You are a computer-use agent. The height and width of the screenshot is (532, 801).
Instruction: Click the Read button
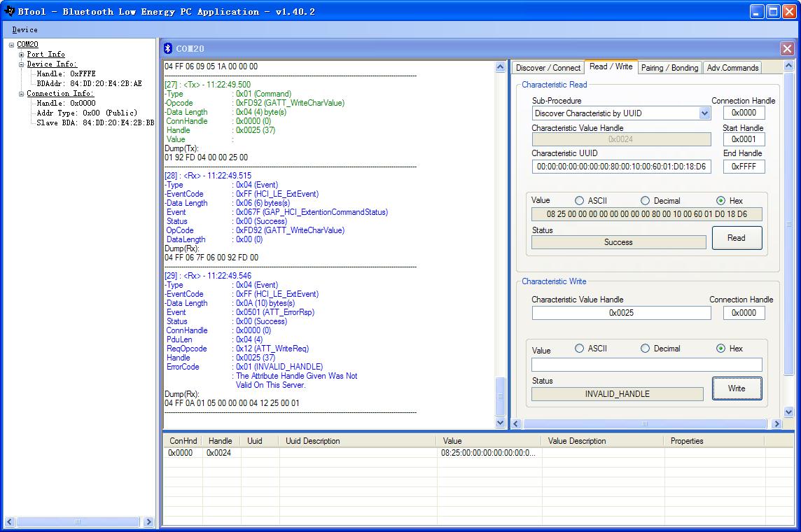pyautogui.click(x=737, y=238)
